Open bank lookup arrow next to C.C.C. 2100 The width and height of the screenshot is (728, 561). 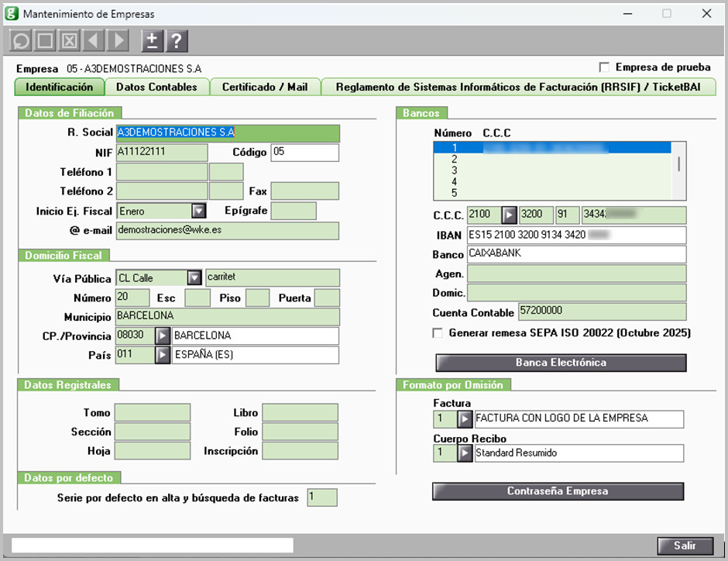pyautogui.click(x=509, y=215)
